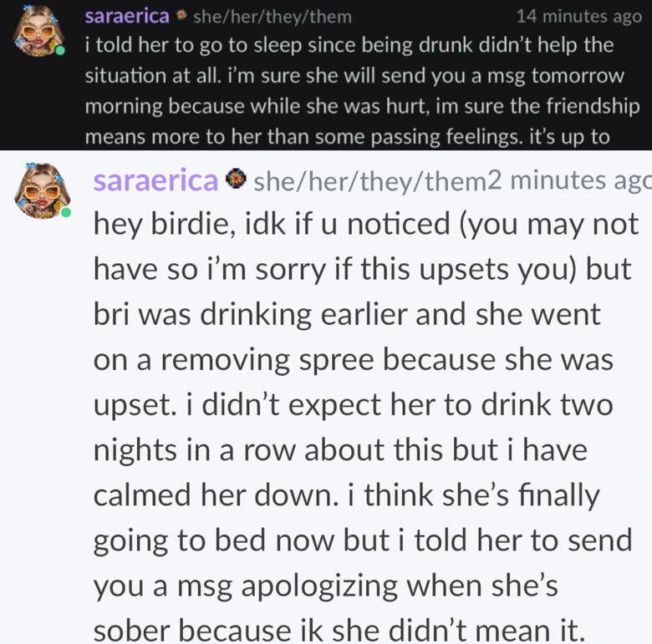Click the line starting "bri was drinking earlier"
Image resolution: width=652 pixels, height=644 pixels.
tap(346, 315)
